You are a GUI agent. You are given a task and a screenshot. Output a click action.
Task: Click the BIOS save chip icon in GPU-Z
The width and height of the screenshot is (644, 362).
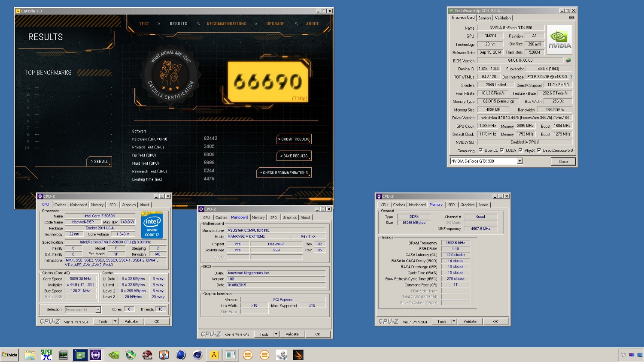click(x=568, y=60)
